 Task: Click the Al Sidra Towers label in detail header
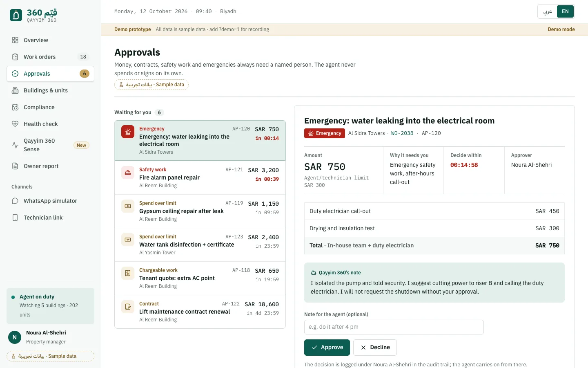pos(367,133)
